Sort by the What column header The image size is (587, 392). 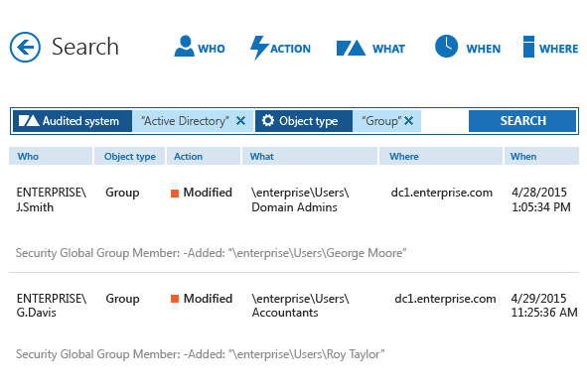pos(310,157)
